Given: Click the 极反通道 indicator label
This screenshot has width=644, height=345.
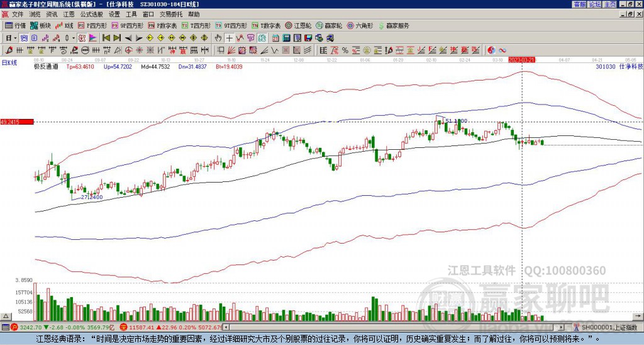Looking at the screenshot, I should click(46, 67).
